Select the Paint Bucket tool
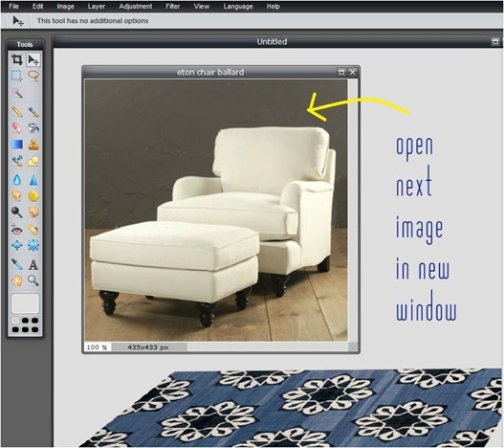The width and height of the screenshot is (504, 448). pyautogui.click(x=33, y=127)
